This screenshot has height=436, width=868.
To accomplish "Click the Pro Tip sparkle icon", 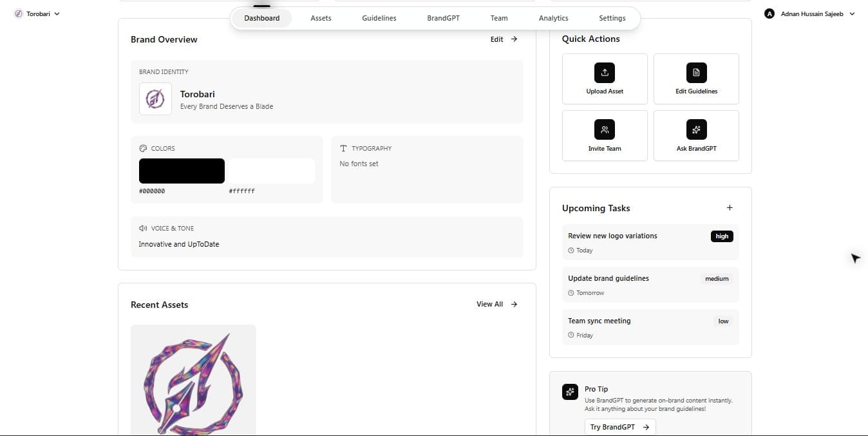I will point(569,391).
